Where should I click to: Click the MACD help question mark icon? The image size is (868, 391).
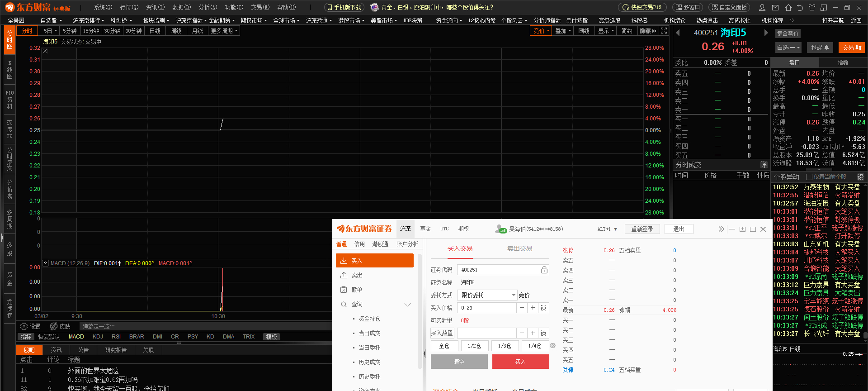(x=45, y=263)
